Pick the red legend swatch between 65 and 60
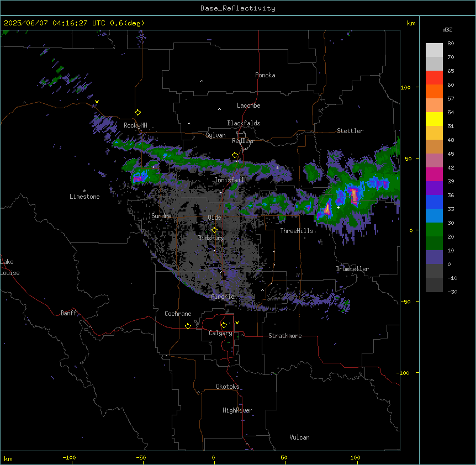This screenshot has height=465, width=476. pos(434,78)
